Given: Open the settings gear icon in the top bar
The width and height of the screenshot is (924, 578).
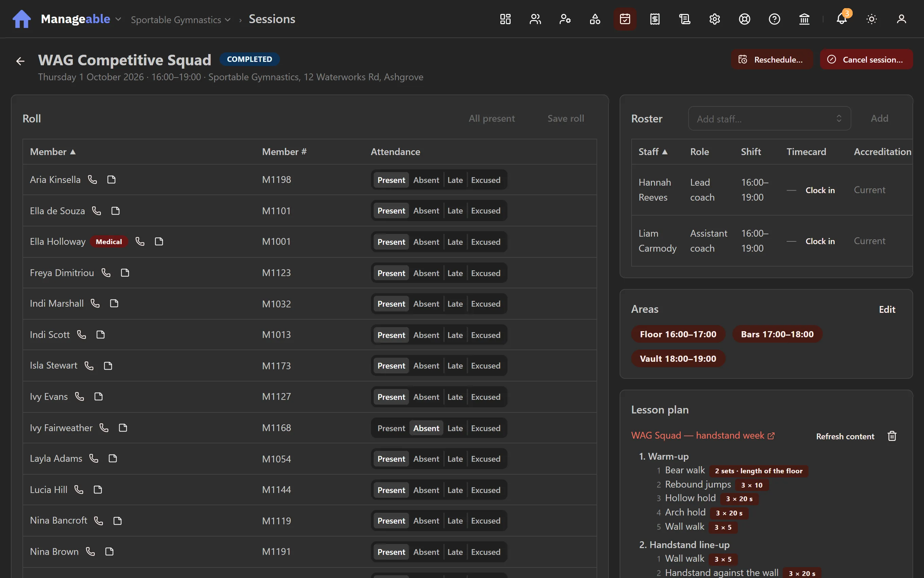Looking at the screenshot, I should point(714,19).
